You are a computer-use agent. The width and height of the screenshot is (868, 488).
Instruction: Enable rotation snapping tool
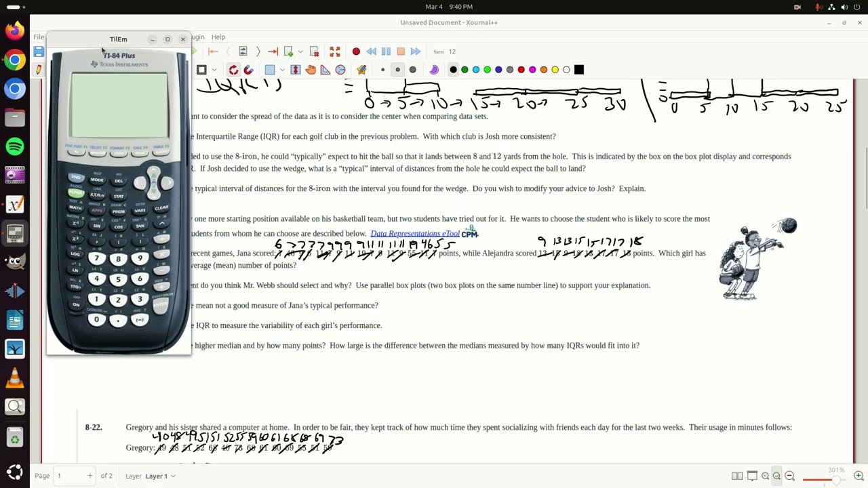pyautogui.click(x=233, y=70)
